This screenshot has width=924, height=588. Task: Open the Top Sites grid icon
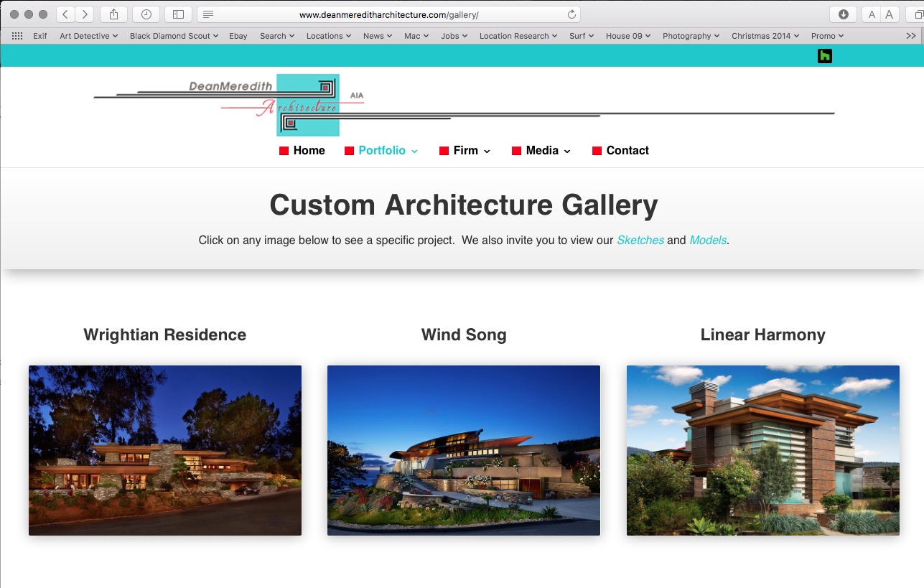point(17,36)
